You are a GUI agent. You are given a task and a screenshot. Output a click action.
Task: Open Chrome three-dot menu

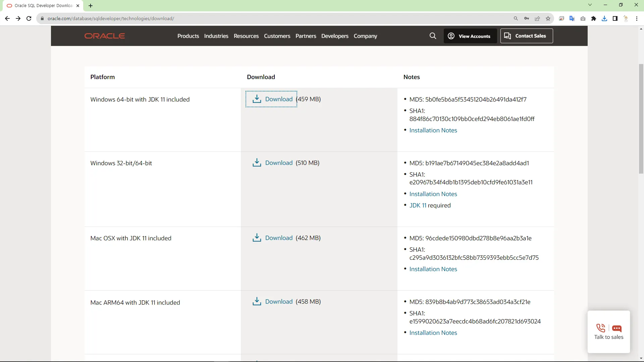(x=637, y=18)
